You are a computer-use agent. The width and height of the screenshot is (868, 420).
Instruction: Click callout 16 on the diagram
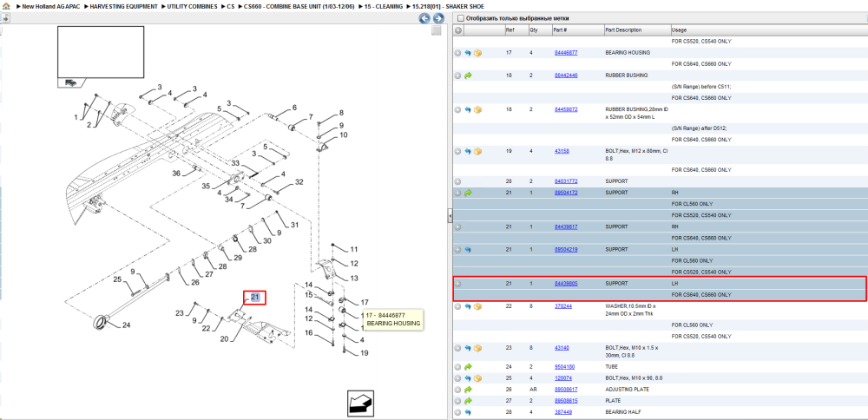tap(309, 332)
